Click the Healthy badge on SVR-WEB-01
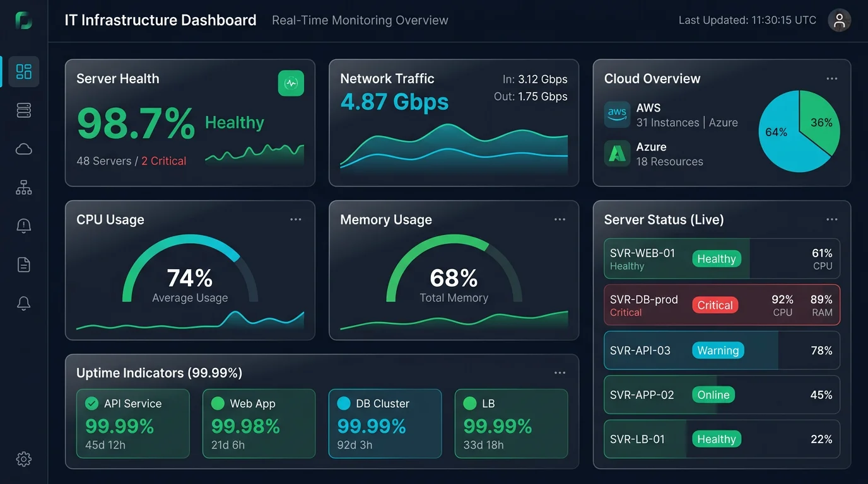The height and width of the screenshot is (484, 868). point(717,258)
